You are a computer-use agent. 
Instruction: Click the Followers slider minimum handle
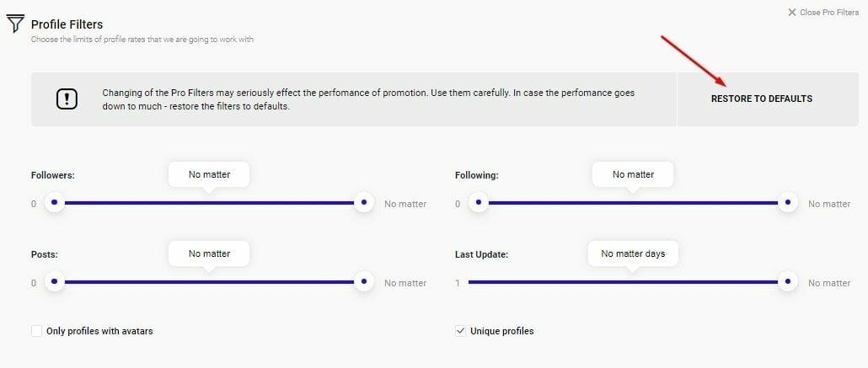click(55, 203)
